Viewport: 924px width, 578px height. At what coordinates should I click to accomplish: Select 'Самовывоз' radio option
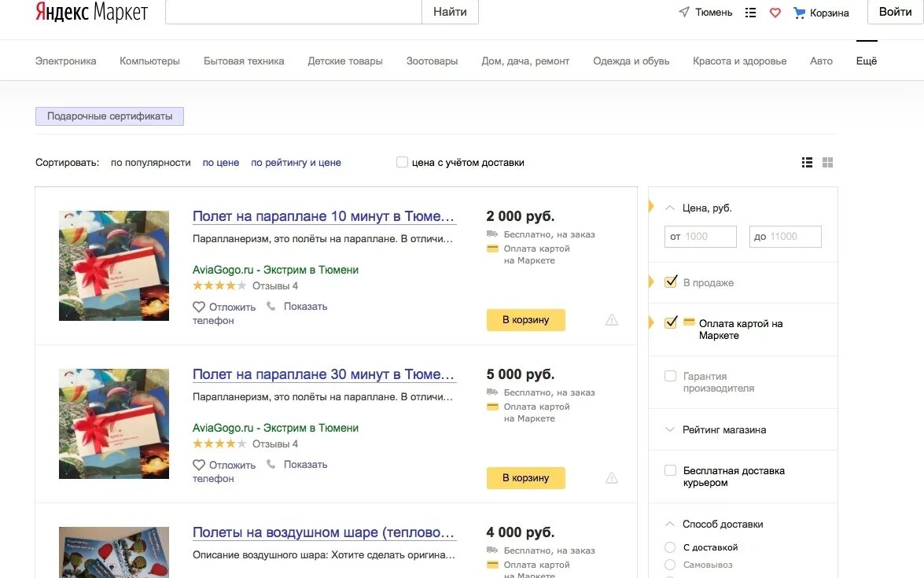click(x=670, y=565)
